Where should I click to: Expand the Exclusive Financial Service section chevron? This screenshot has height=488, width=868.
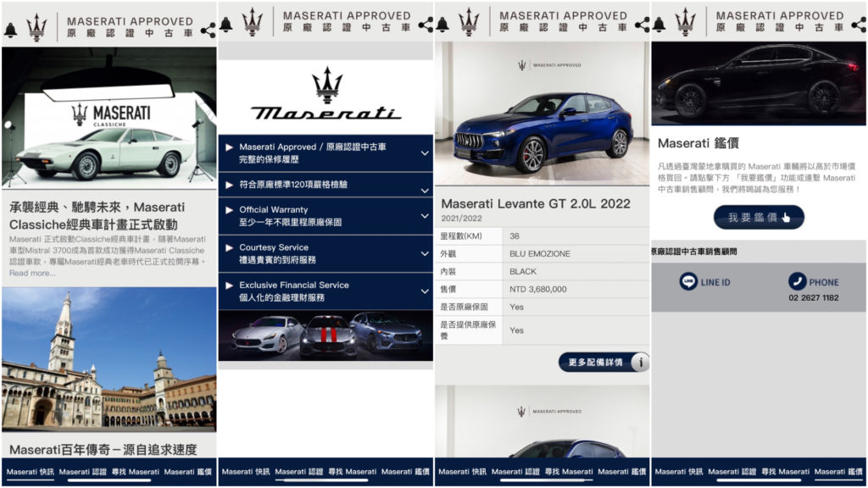425,291
